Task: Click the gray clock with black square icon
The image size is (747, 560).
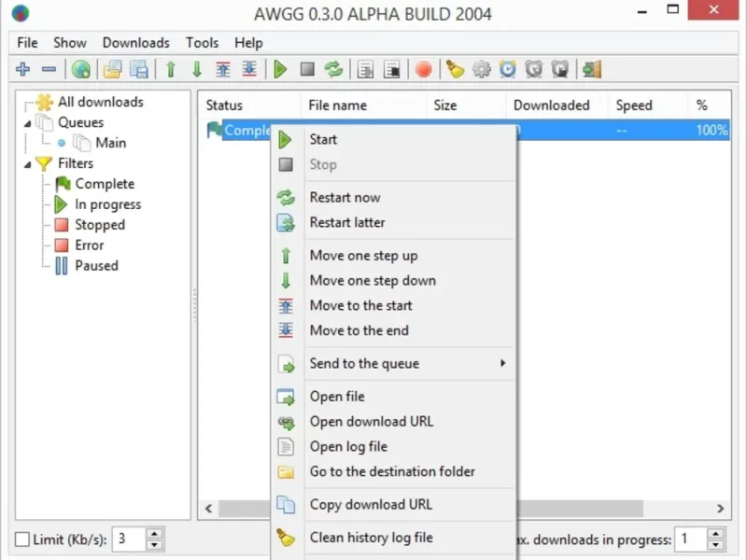Action: [x=560, y=69]
